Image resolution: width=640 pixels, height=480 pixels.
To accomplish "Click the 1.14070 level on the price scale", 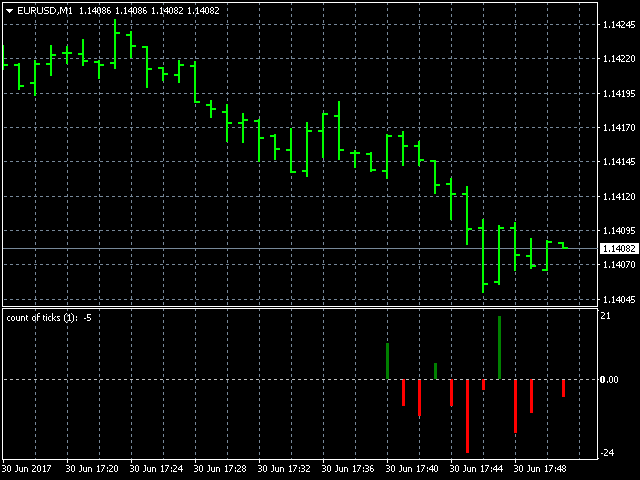I will coord(619,264).
